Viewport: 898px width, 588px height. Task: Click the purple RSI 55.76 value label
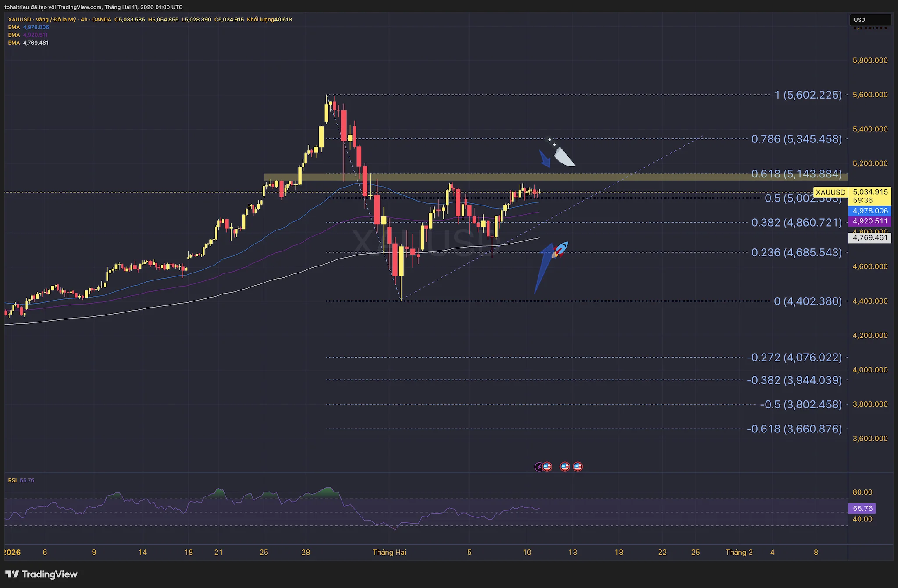[862, 508]
